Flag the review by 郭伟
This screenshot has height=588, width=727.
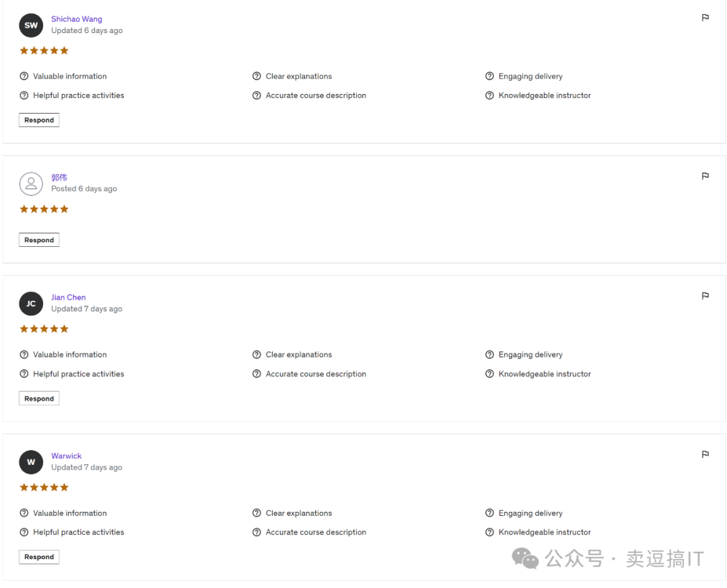705,176
